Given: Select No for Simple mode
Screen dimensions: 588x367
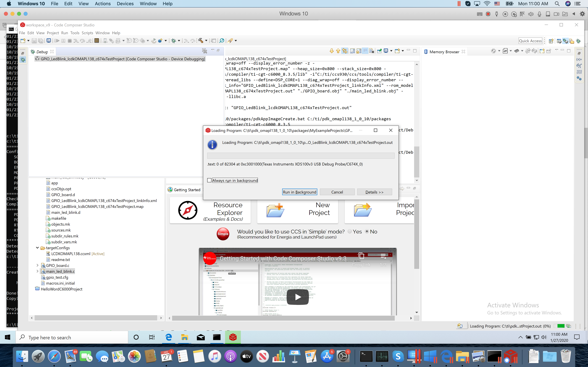Looking at the screenshot, I should click(367, 232).
